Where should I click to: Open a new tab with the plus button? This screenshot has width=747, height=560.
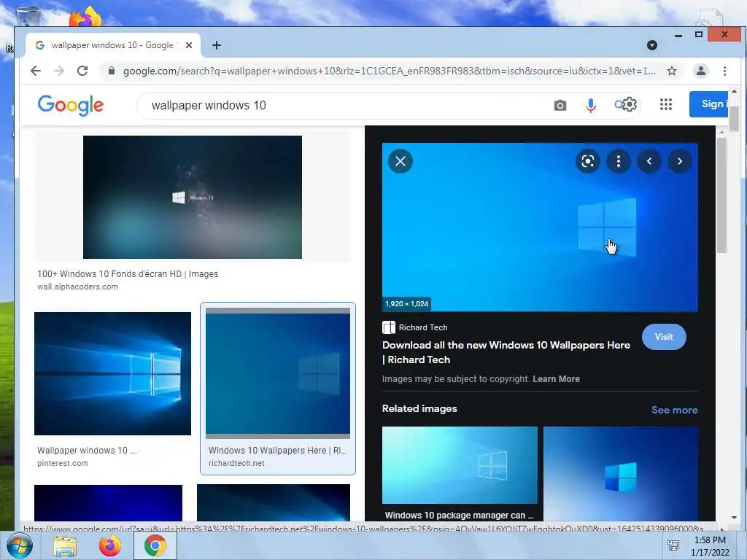pos(216,45)
